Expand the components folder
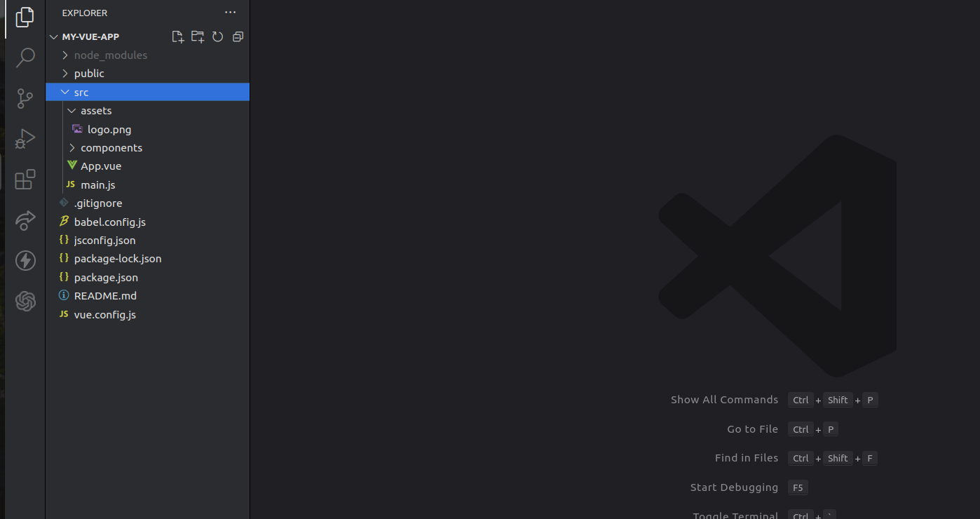This screenshot has height=519, width=980. pos(72,148)
